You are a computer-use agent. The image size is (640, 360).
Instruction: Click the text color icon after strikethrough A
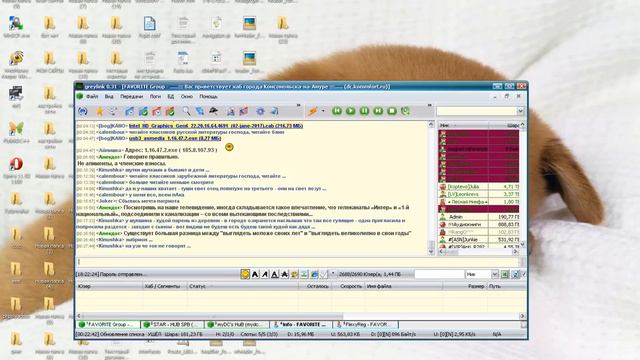tap(294, 274)
